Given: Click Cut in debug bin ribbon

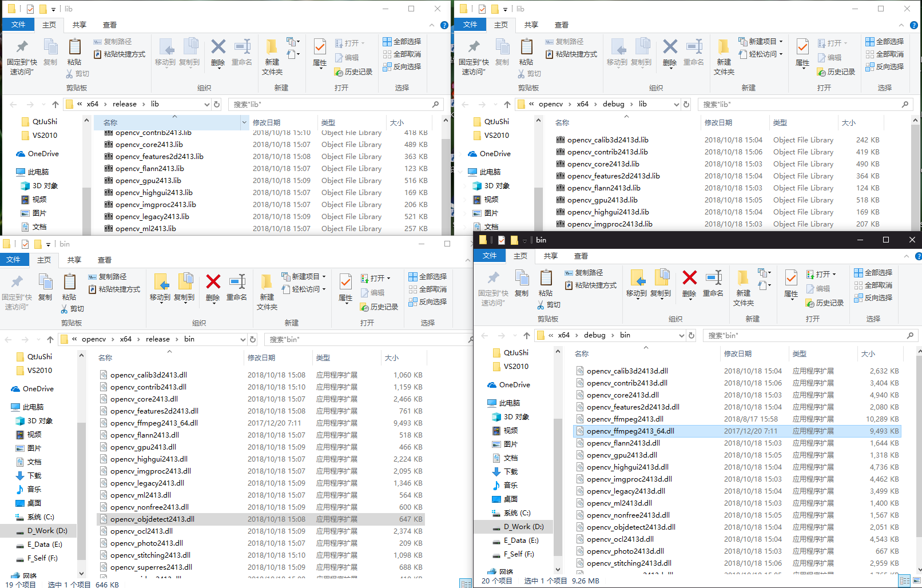Looking at the screenshot, I should pos(549,305).
